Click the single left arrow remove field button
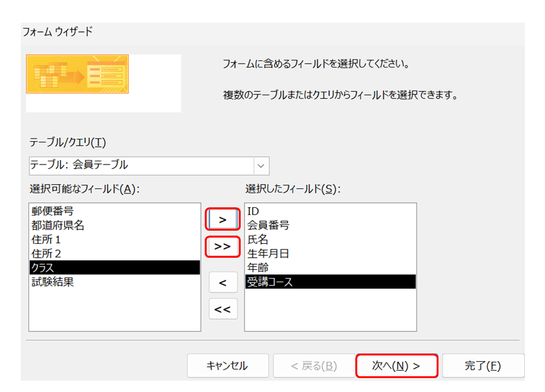545x392 pixels. 223,282
